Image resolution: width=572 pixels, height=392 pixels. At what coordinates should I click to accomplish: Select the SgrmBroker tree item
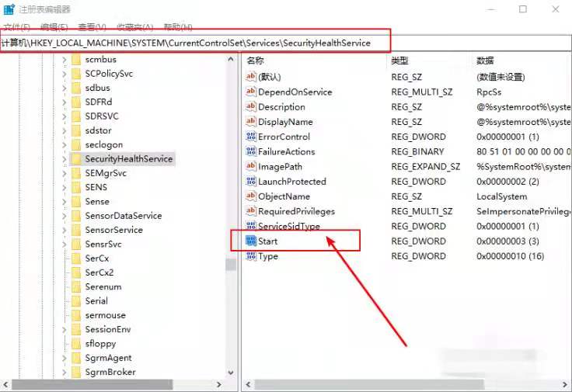click(110, 372)
